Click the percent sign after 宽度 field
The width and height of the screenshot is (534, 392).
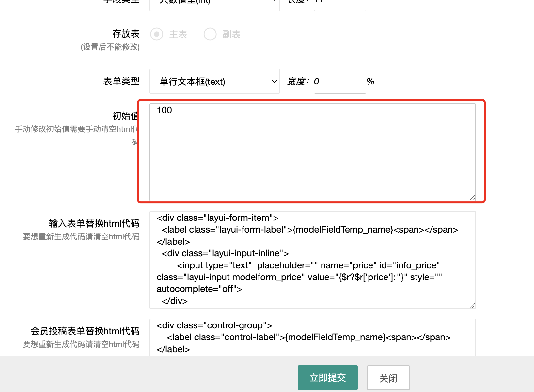click(370, 82)
